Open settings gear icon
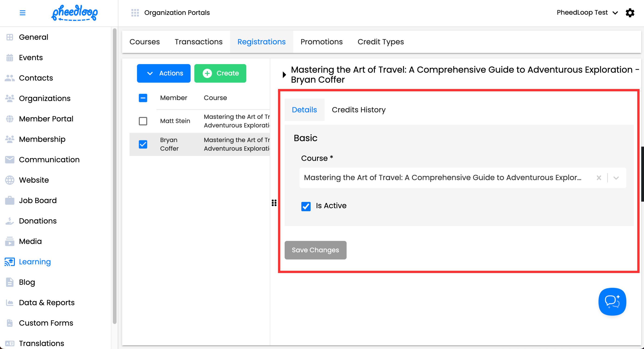The width and height of the screenshot is (644, 349). 630,13
